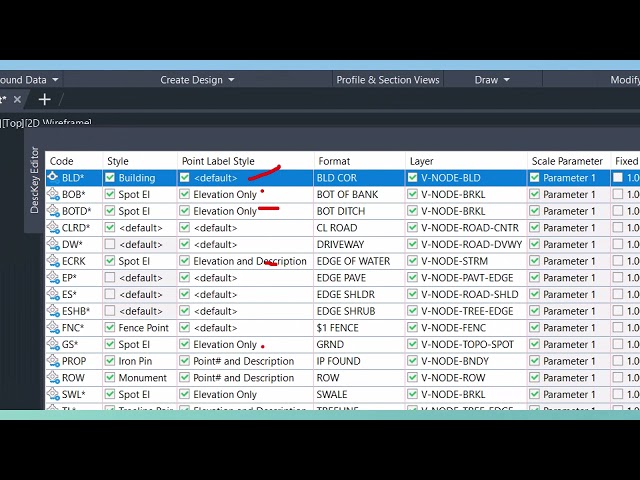The width and height of the screenshot is (640, 480).
Task: Enable the Style checkbox for DW*
Action: coord(110,245)
